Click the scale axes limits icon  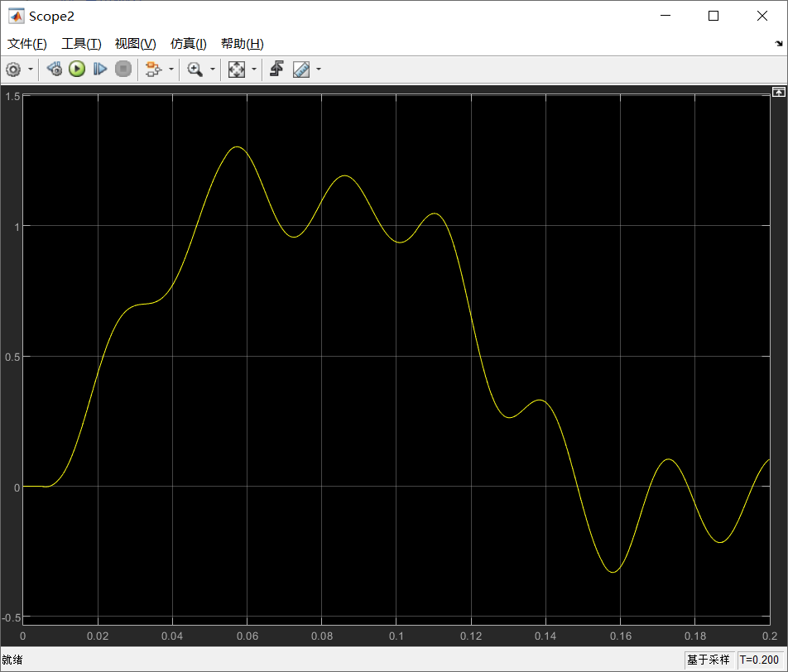tap(237, 70)
